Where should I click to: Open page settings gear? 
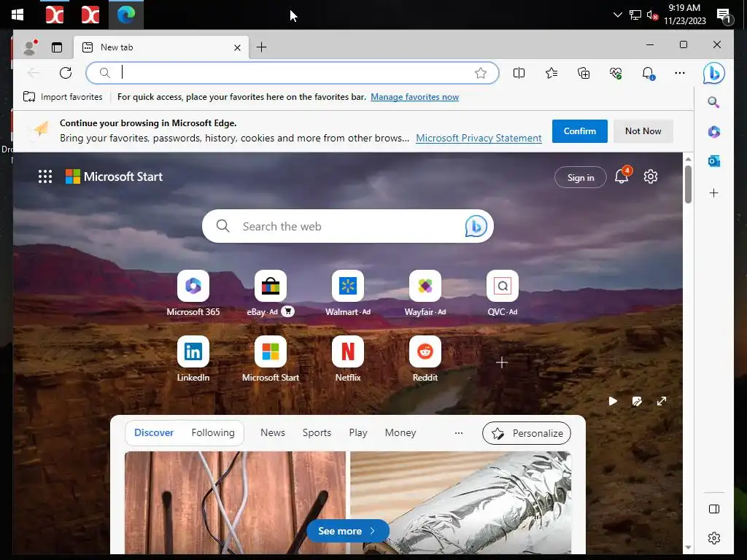click(650, 176)
